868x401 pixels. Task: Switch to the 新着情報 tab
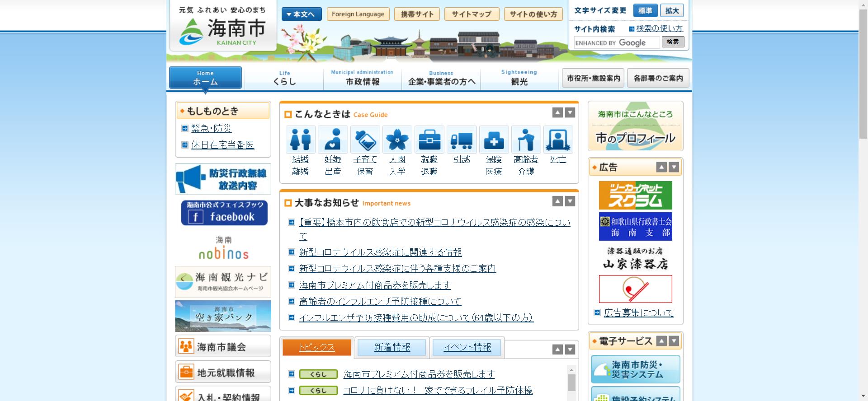point(392,347)
